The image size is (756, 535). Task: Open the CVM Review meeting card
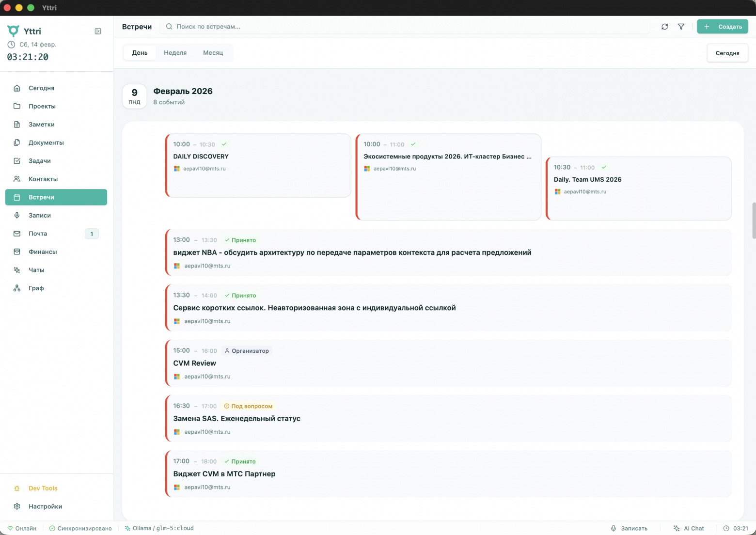[448, 363]
